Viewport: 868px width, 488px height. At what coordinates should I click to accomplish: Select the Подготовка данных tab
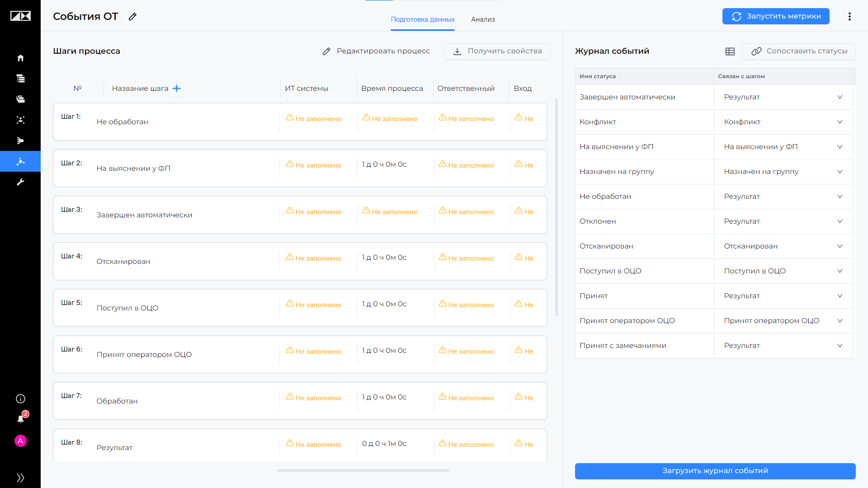point(423,19)
